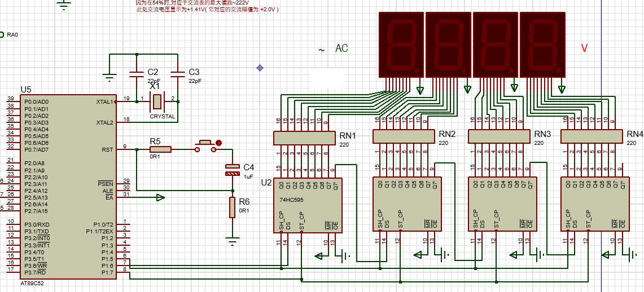644x292 pixels.
Task: Click the seven-segment display nearest AC label
Action: [400, 46]
